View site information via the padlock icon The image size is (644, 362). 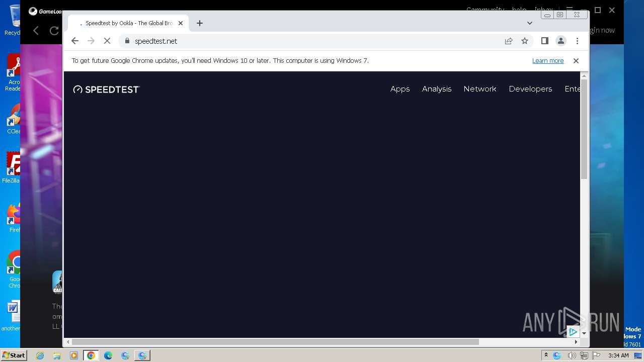[x=127, y=41]
